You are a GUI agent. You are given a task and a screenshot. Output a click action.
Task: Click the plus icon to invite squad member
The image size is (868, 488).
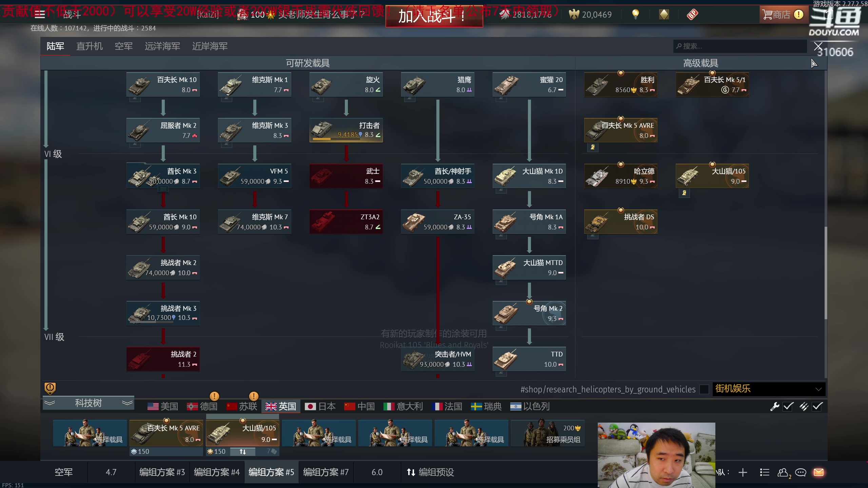click(743, 472)
